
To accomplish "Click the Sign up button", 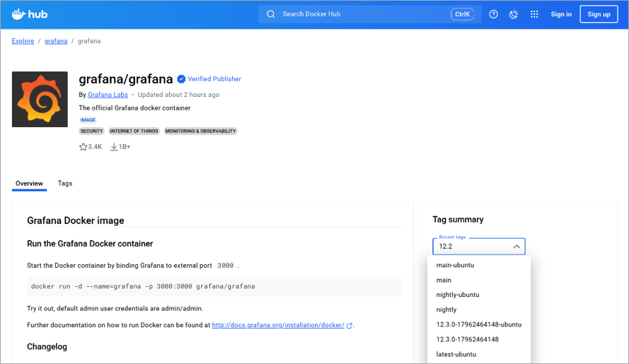I will coord(599,14).
